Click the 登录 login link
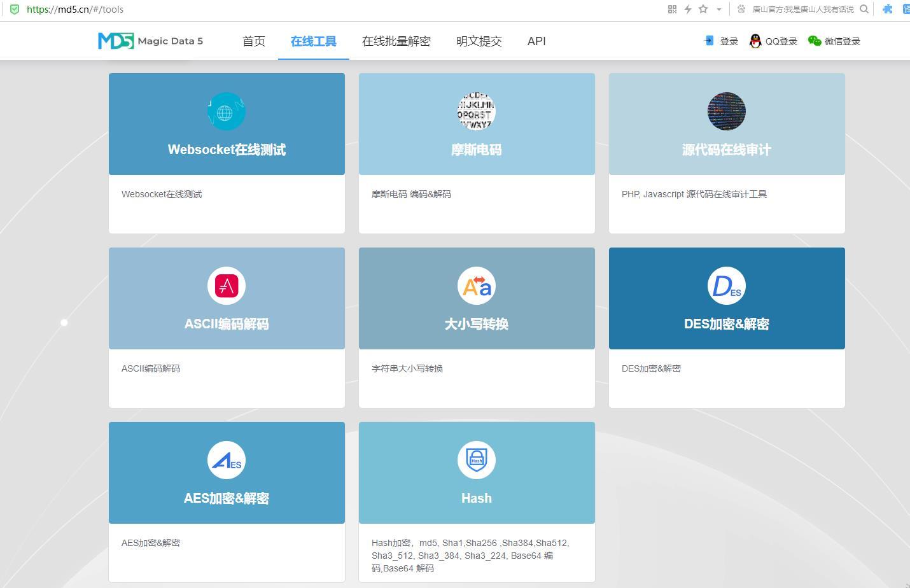This screenshot has width=910, height=588. [722, 41]
